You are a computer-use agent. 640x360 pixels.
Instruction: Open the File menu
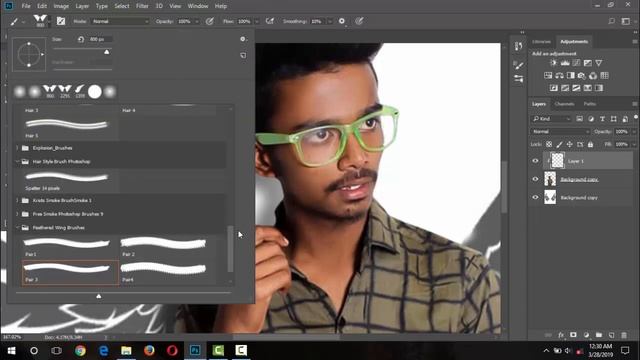26,6
